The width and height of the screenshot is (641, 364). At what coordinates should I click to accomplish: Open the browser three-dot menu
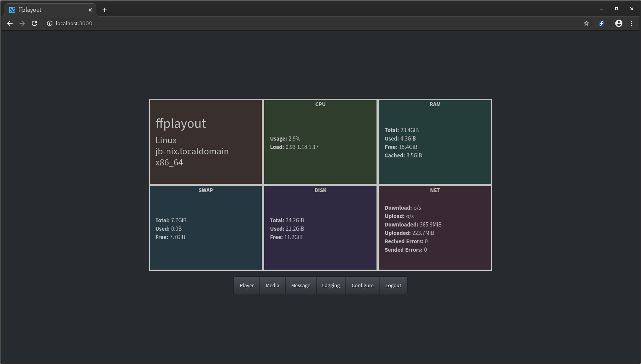coord(631,23)
